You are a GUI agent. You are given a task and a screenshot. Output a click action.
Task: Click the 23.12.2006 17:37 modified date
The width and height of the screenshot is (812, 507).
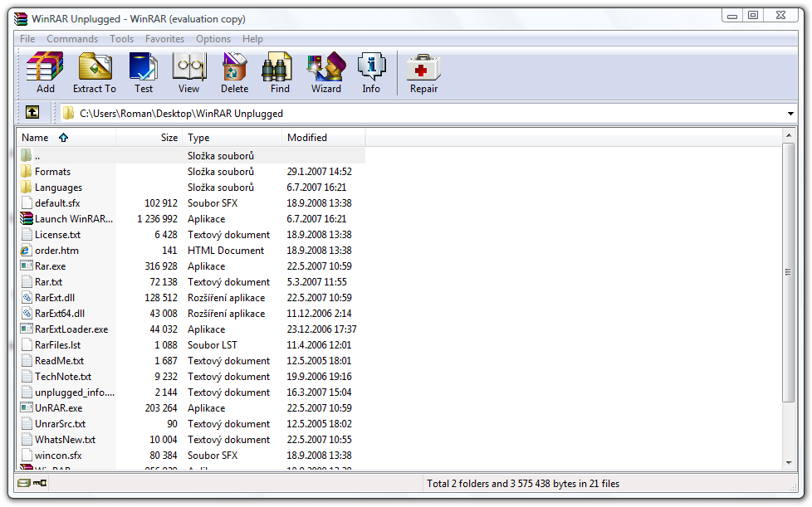tap(321, 329)
